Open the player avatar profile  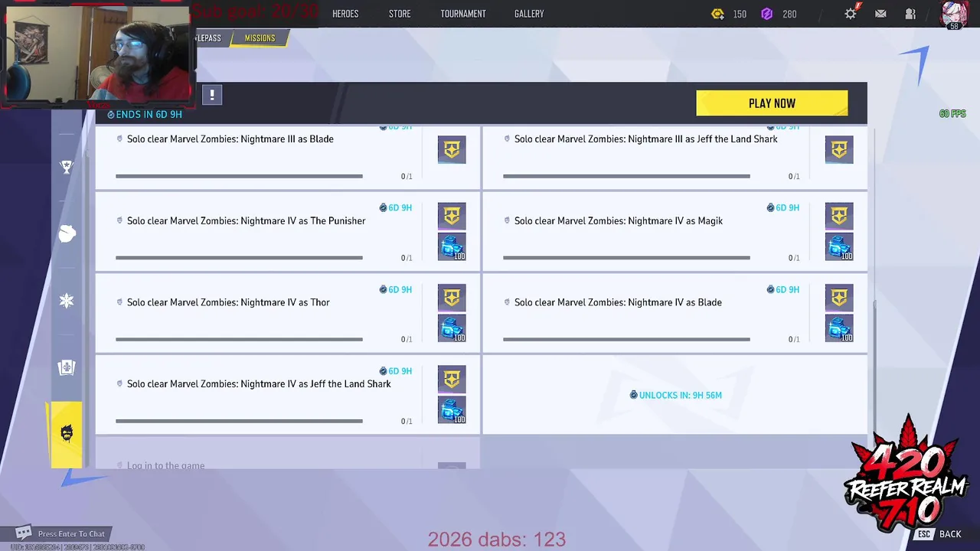tap(954, 15)
